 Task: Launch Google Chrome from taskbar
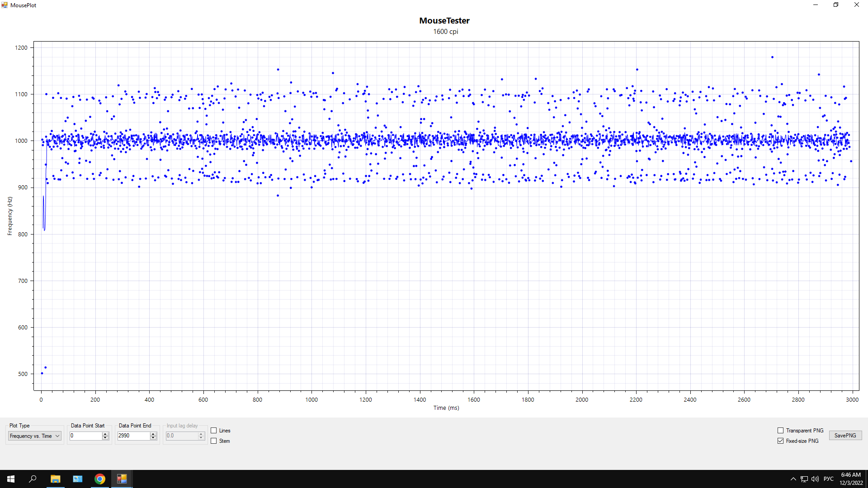[x=100, y=479]
